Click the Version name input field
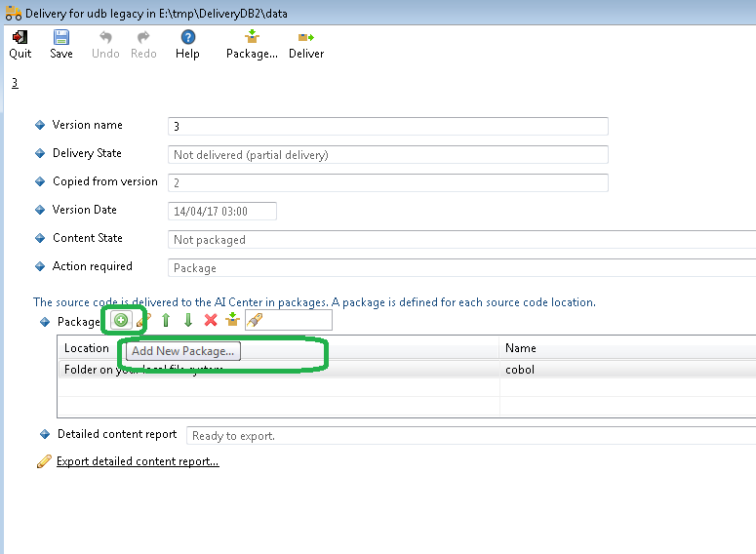The width and height of the screenshot is (756, 554). pos(387,126)
